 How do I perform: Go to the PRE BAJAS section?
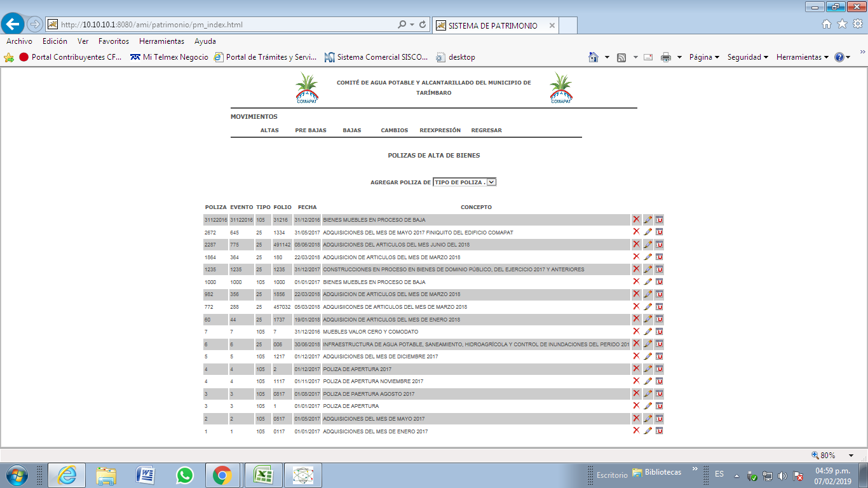[x=311, y=130]
